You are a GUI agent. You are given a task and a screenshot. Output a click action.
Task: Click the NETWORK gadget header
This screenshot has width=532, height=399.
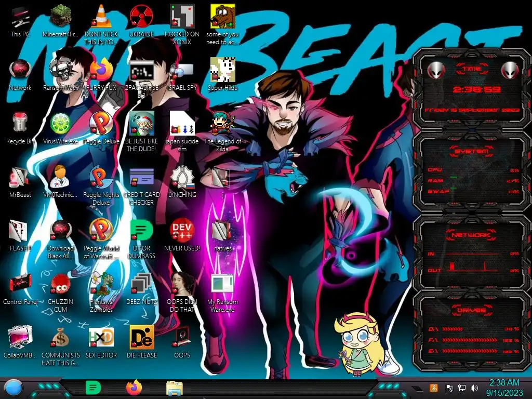(472, 235)
